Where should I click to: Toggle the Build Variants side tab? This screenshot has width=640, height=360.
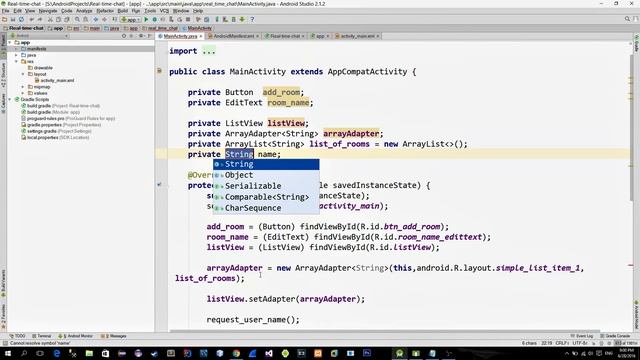(x=3, y=283)
